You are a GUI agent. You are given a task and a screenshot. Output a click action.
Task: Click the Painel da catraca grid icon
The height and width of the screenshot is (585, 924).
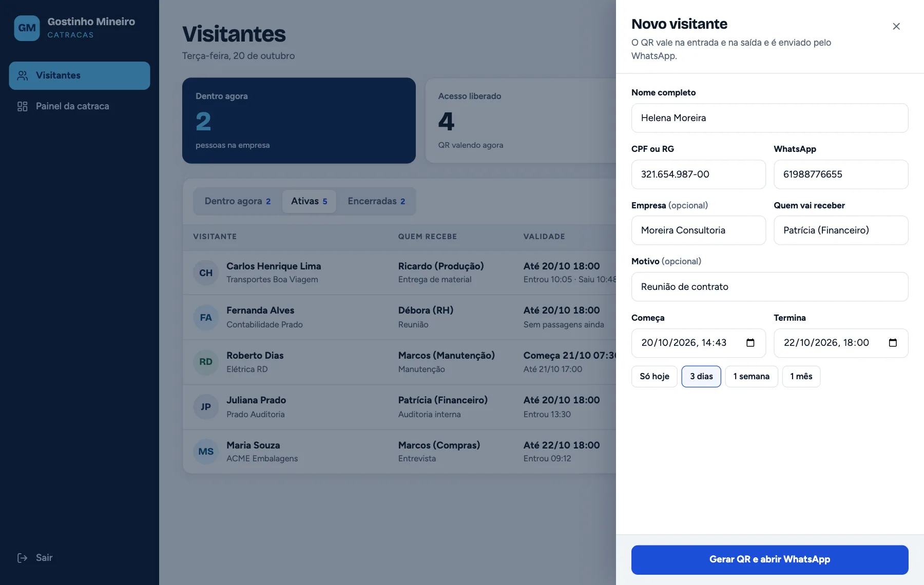point(23,106)
